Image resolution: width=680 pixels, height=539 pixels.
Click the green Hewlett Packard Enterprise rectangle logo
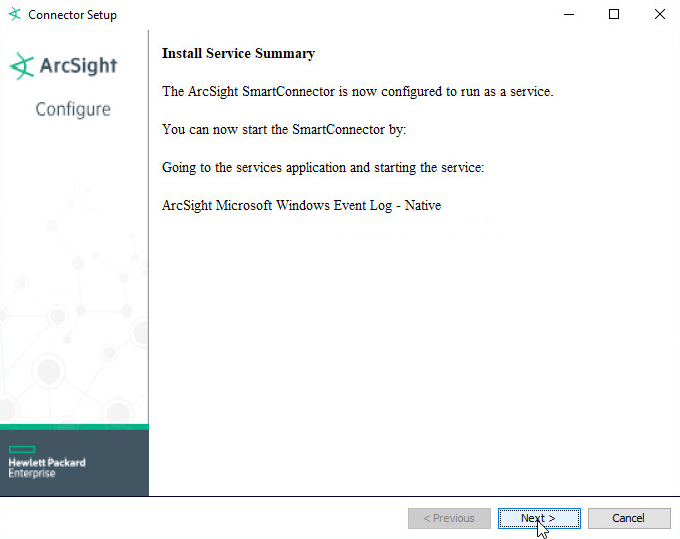[x=22, y=449]
